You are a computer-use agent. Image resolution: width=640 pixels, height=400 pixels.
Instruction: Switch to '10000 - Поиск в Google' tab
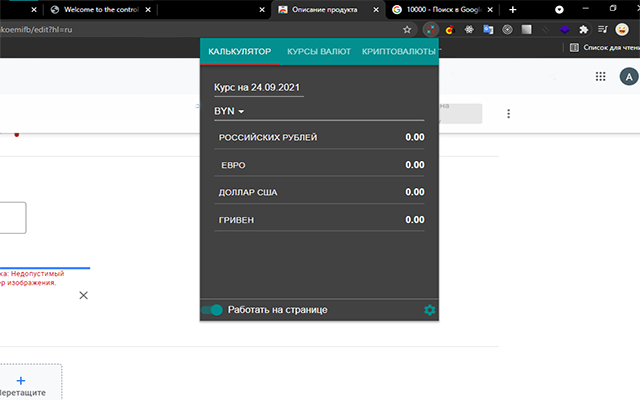pyautogui.click(x=443, y=9)
